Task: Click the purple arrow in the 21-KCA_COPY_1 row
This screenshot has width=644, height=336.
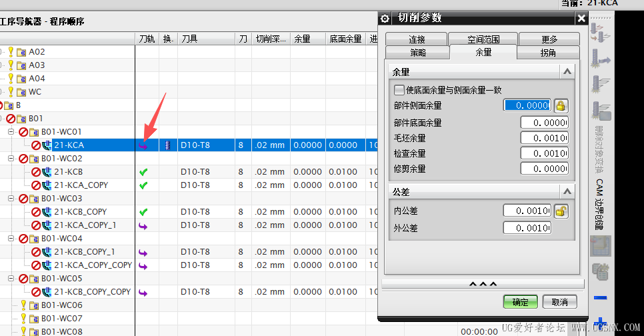Action: pyautogui.click(x=143, y=226)
